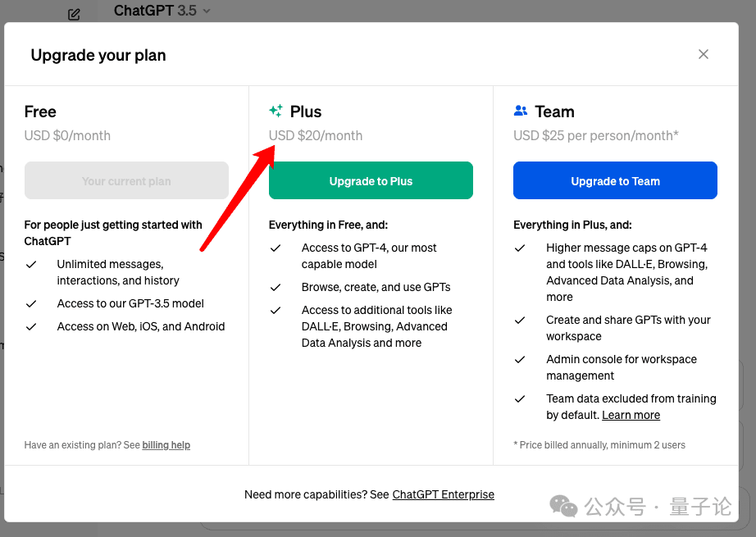Follow the Learn more link in Team
Screen dimensions: 756x537
pyautogui.click(x=631, y=415)
